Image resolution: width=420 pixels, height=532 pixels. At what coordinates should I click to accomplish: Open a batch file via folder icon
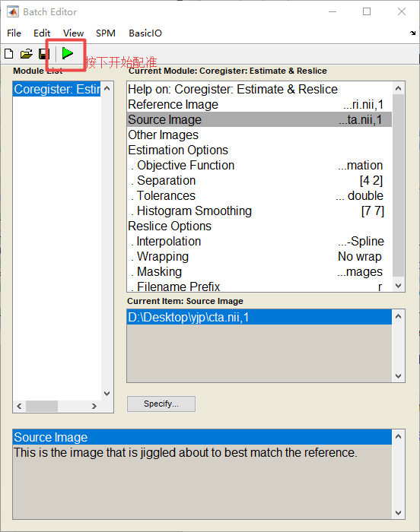26,54
